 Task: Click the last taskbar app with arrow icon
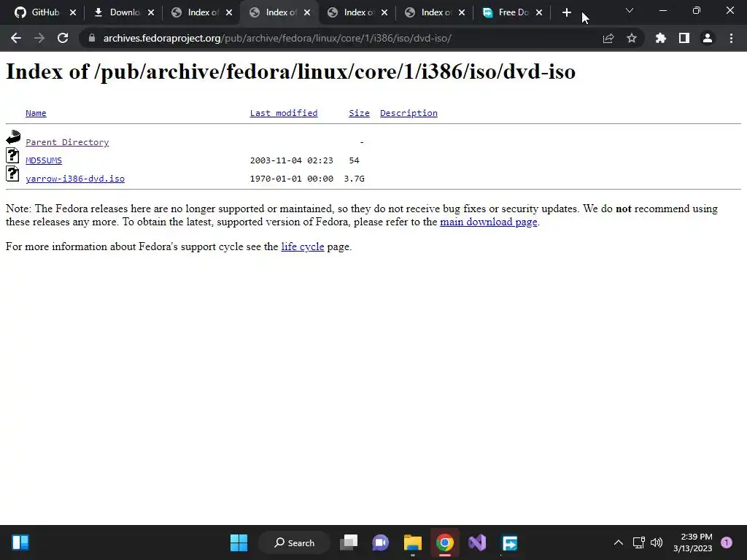click(x=509, y=542)
